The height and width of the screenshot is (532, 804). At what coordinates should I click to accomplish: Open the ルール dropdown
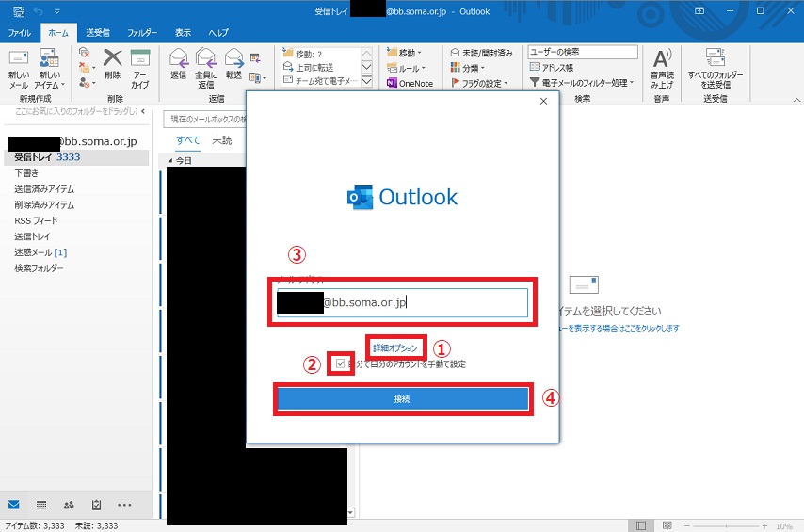click(x=406, y=68)
